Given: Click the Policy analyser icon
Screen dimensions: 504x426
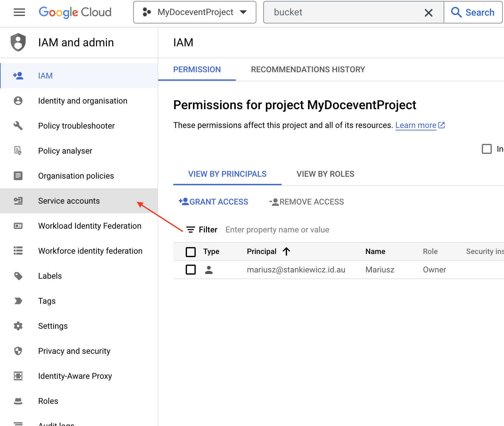Looking at the screenshot, I should tap(18, 151).
